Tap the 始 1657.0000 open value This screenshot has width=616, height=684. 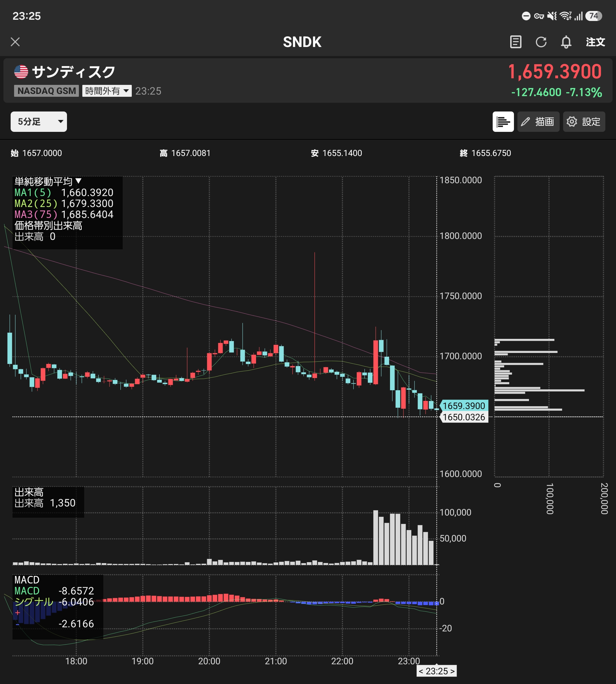(36, 153)
